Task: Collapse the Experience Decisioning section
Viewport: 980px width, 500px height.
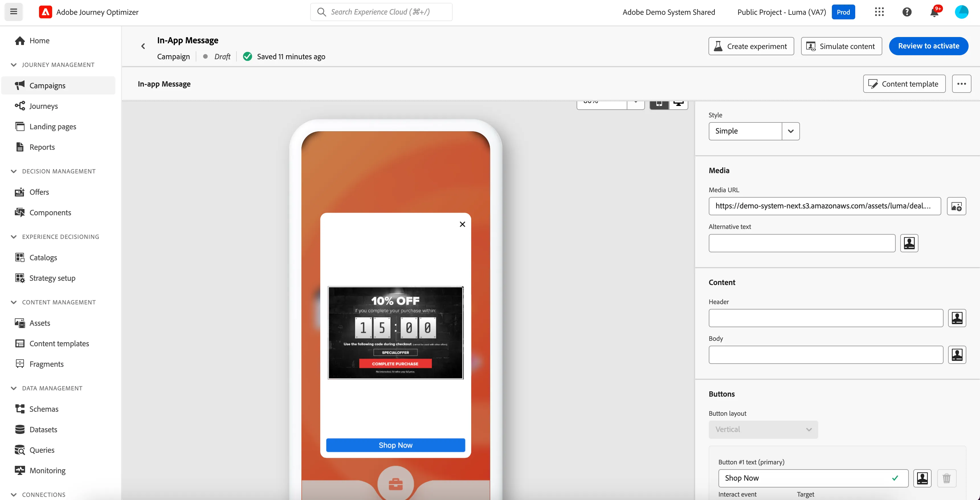Action: pyautogui.click(x=14, y=237)
